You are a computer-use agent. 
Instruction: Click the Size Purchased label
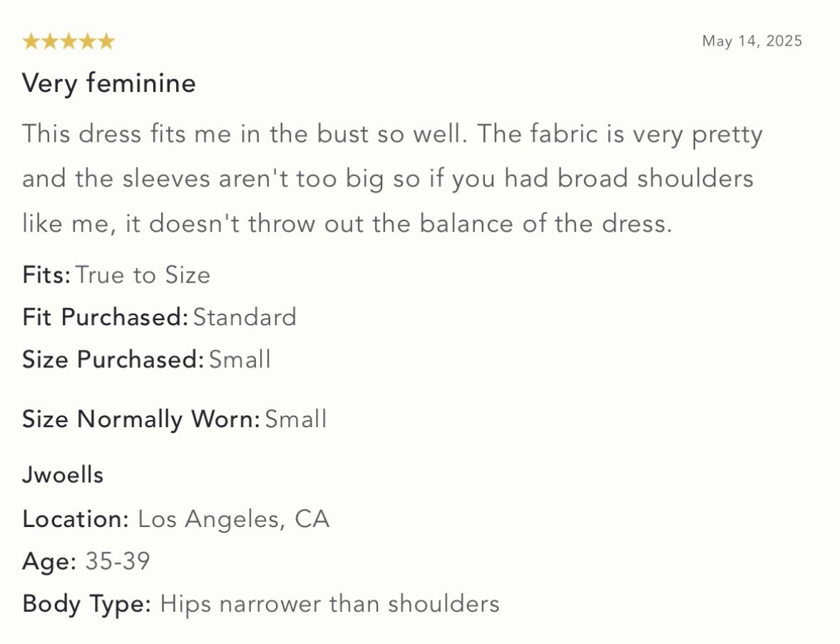coord(113,359)
